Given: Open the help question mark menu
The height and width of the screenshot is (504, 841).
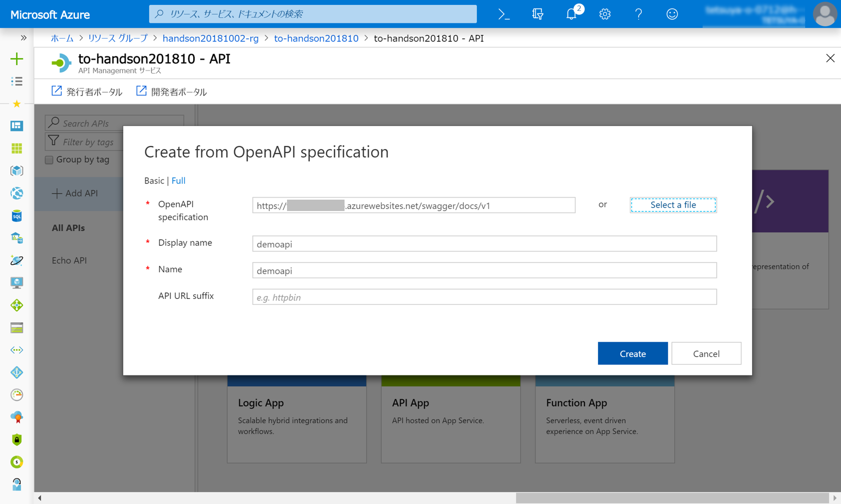Looking at the screenshot, I should coord(639,15).
